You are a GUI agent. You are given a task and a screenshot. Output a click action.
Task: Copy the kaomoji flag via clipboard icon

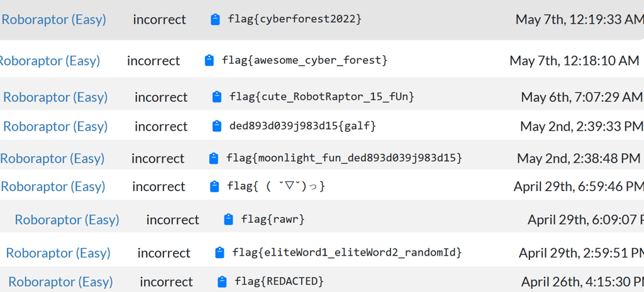point(214,187)
